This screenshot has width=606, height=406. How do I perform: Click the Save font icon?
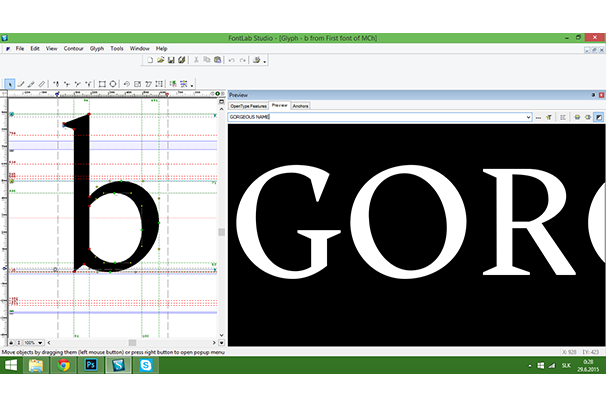click(171, 60)
